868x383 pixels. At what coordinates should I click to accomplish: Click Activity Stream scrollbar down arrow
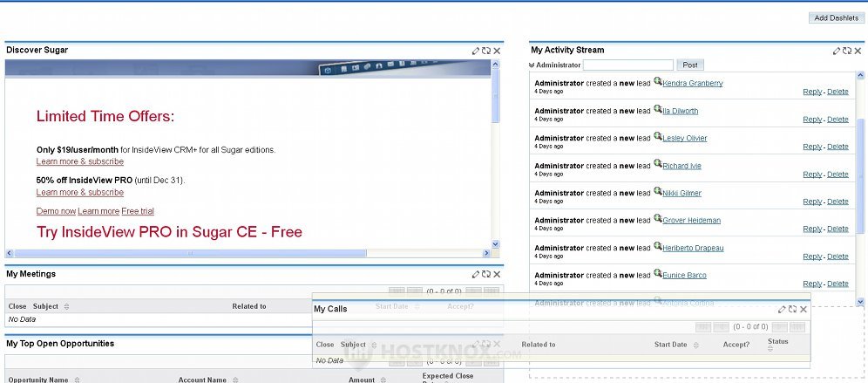pos(860,302)
